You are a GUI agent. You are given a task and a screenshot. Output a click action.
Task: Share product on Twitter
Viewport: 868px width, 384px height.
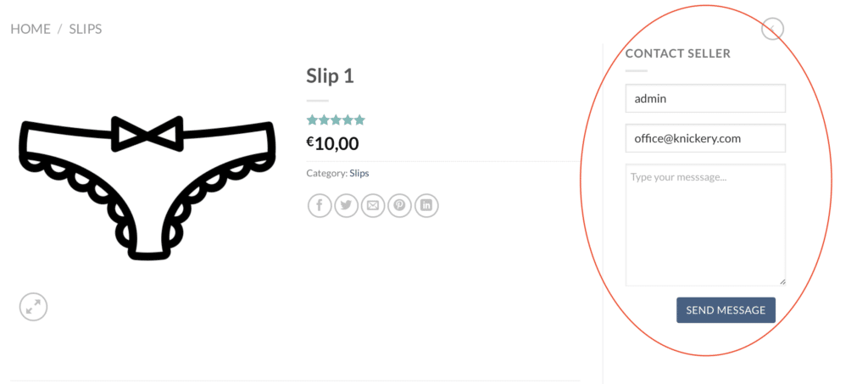346,206
